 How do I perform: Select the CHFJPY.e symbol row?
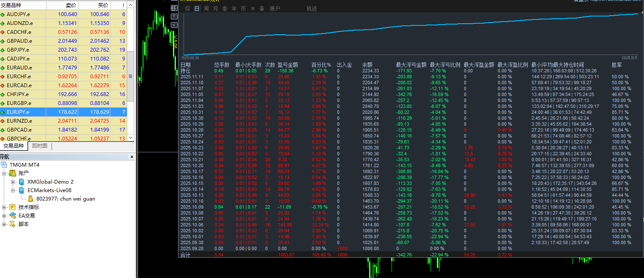click(63, 94)
